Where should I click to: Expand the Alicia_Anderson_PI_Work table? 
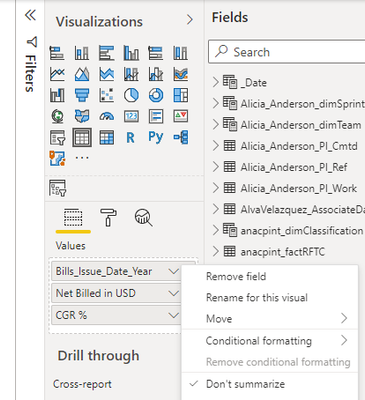[216, 188]
